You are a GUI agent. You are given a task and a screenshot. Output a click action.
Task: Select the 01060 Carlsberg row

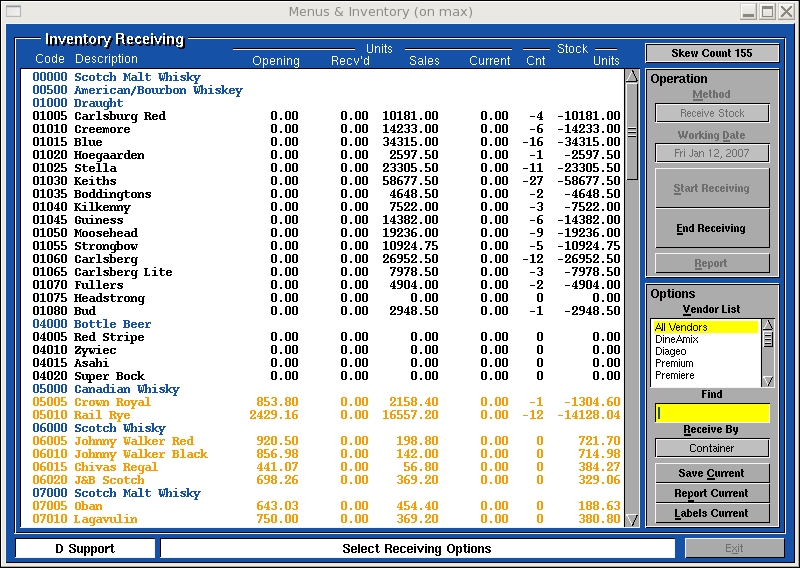[322, 259]
